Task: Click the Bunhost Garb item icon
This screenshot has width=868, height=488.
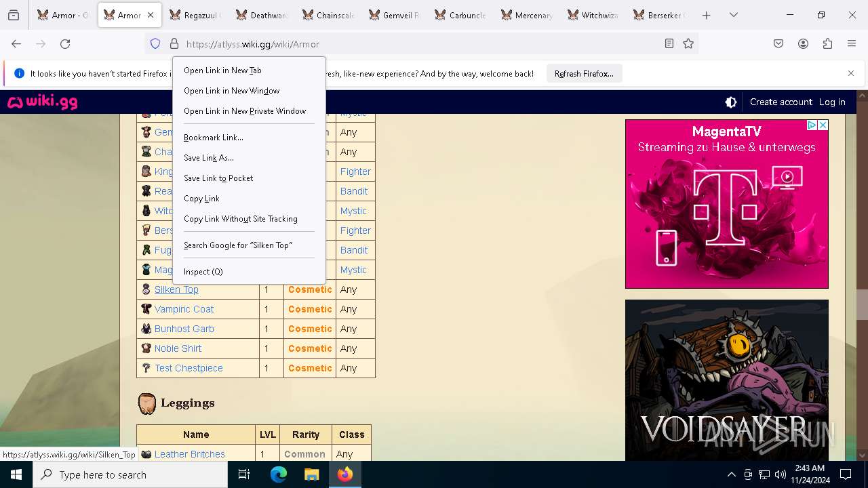Action: coord(146,329)
